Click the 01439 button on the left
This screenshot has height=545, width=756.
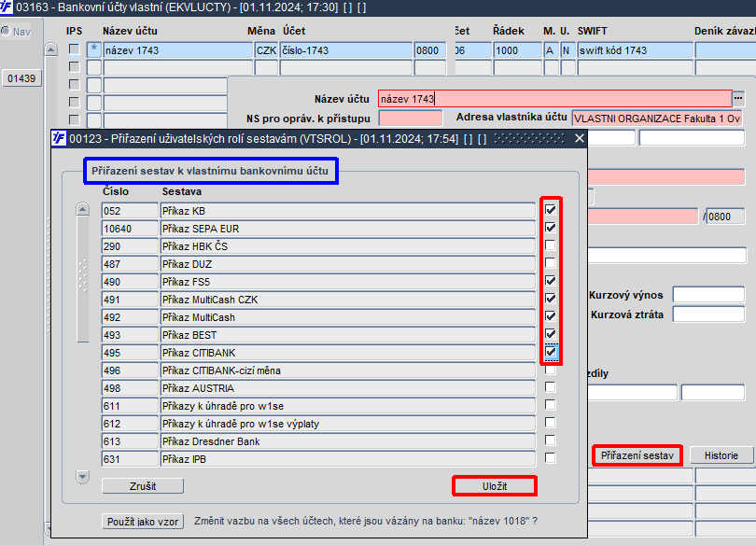coord(21,78)
